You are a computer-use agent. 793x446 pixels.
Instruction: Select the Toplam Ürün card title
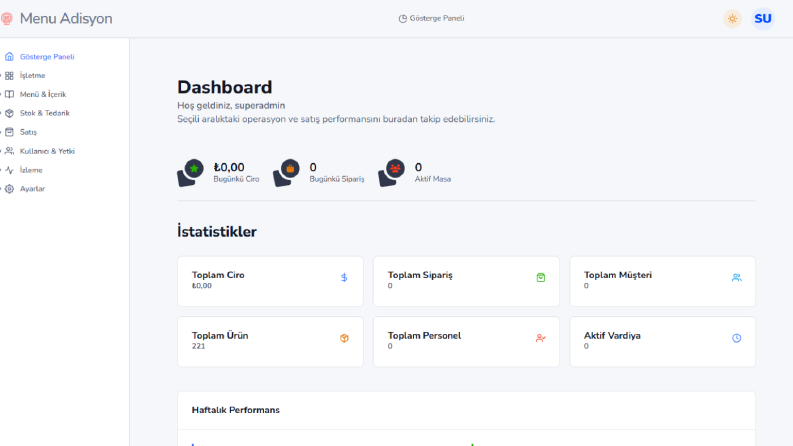point(220,336)
